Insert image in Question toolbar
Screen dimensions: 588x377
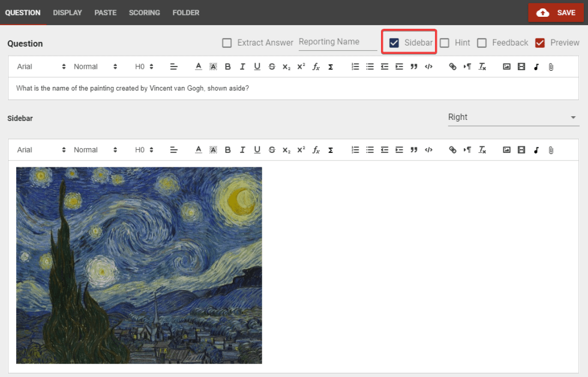[x=506, y=67]
